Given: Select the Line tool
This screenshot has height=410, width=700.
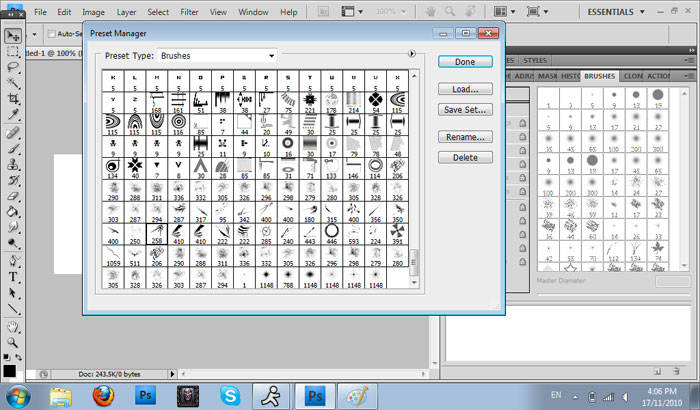Looking at the screenshot, I should pos(13,309).
